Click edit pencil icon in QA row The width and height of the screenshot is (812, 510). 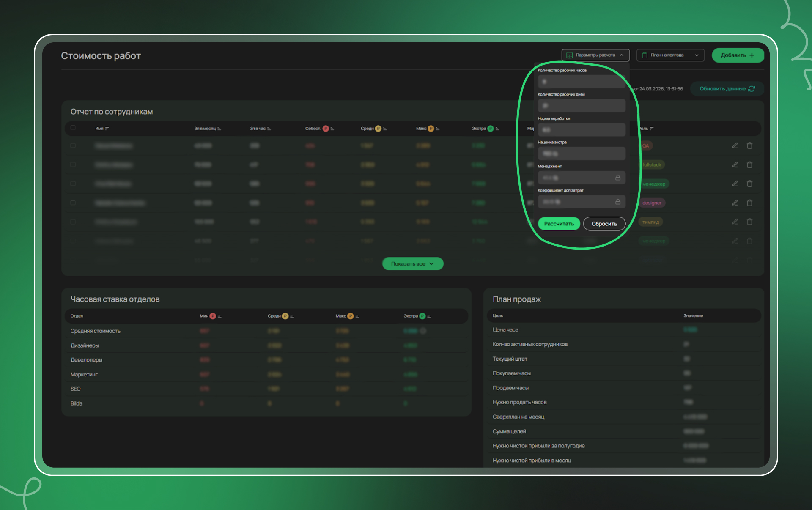point(735,145)
